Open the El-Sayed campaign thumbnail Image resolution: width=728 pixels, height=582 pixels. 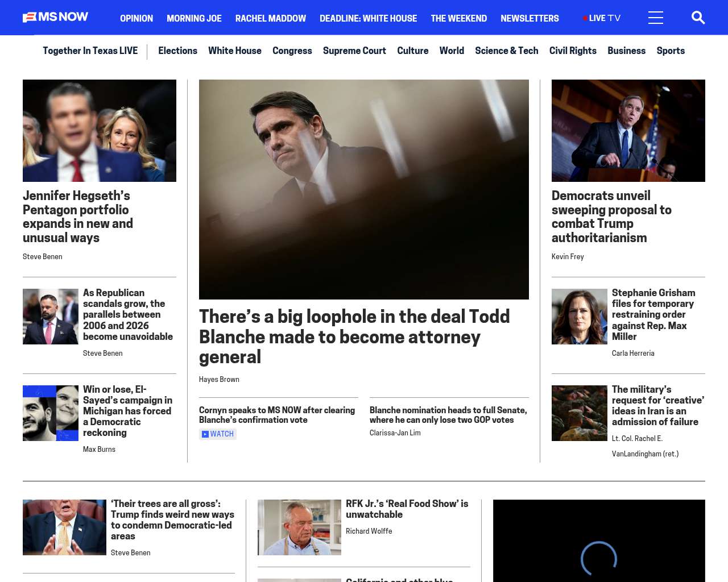51,413
